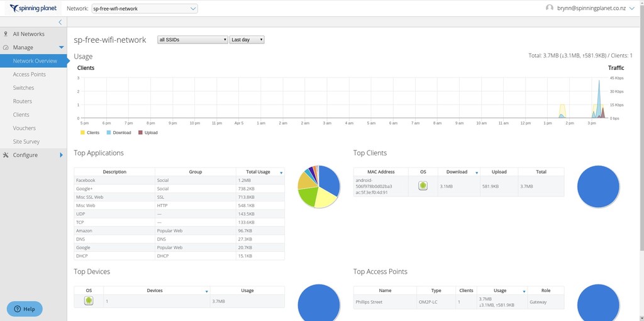Open Access Points in the sidebar
This screenshot has height=321, width=644.
pyautogui.click(x=29, y=74)
